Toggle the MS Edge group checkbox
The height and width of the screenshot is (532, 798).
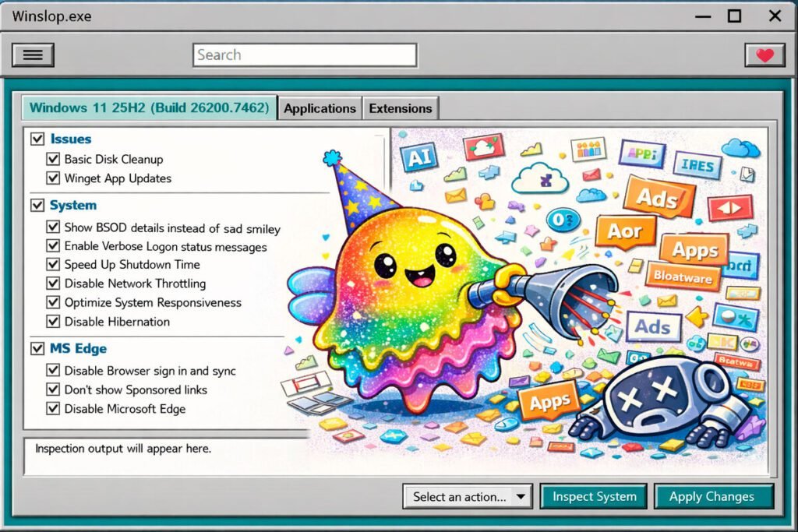(x=37, y=348)
